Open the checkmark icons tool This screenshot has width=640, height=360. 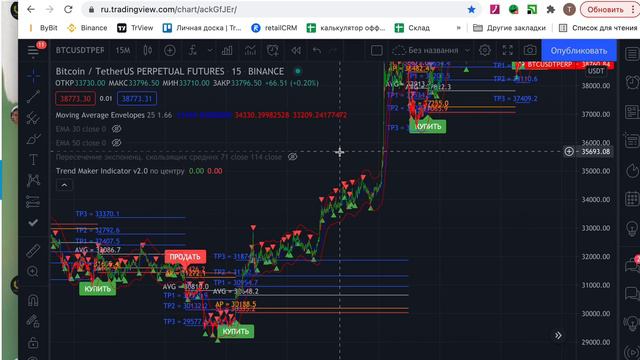click(33, 222)
